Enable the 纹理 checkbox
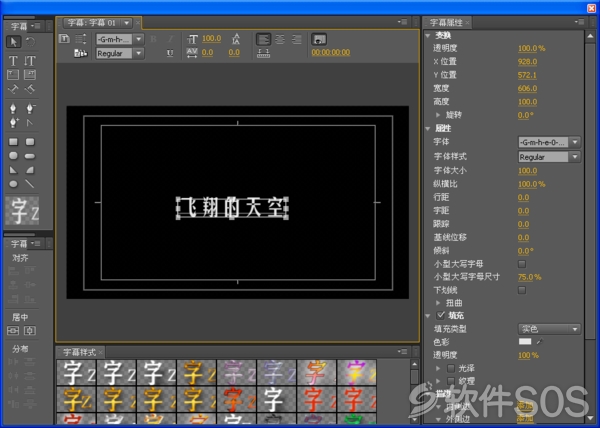 451,381
